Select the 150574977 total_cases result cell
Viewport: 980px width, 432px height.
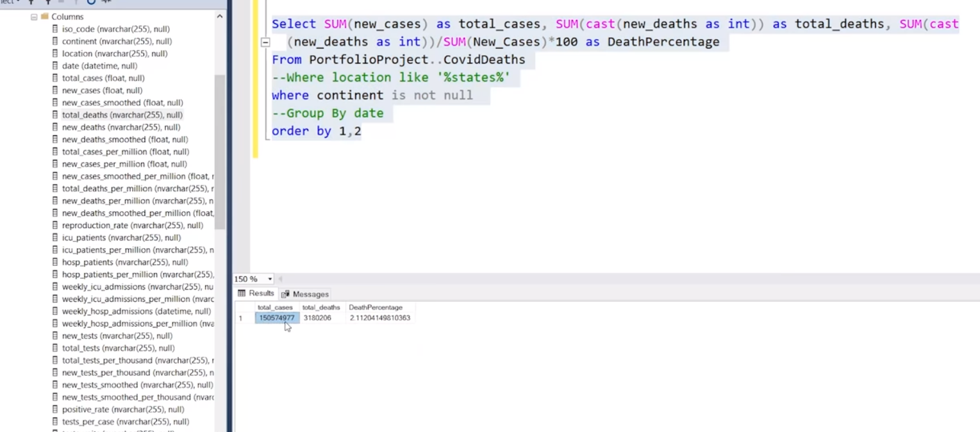277,317
